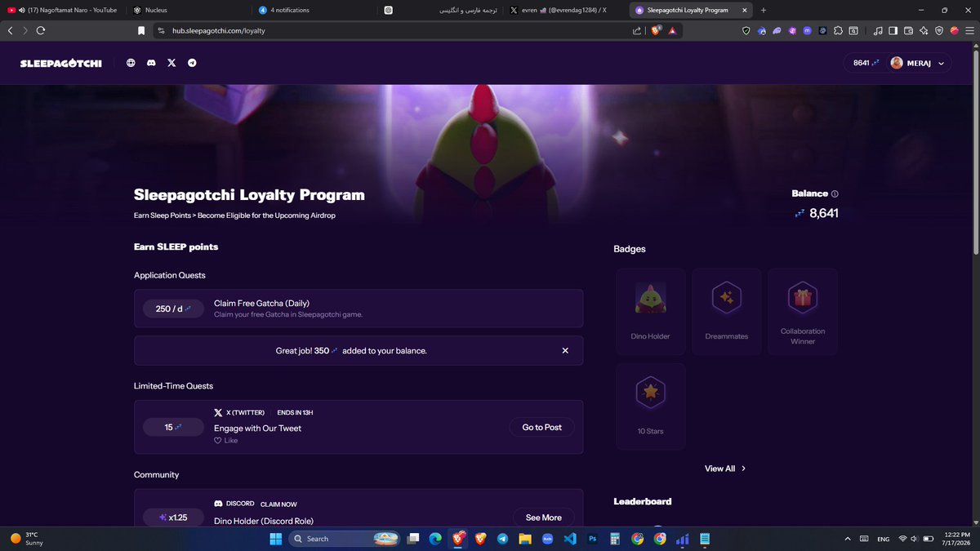Viewport: 980px width, 551px height.
Task: Open the green shield extension icon
Action: click(x=746, y=30)
